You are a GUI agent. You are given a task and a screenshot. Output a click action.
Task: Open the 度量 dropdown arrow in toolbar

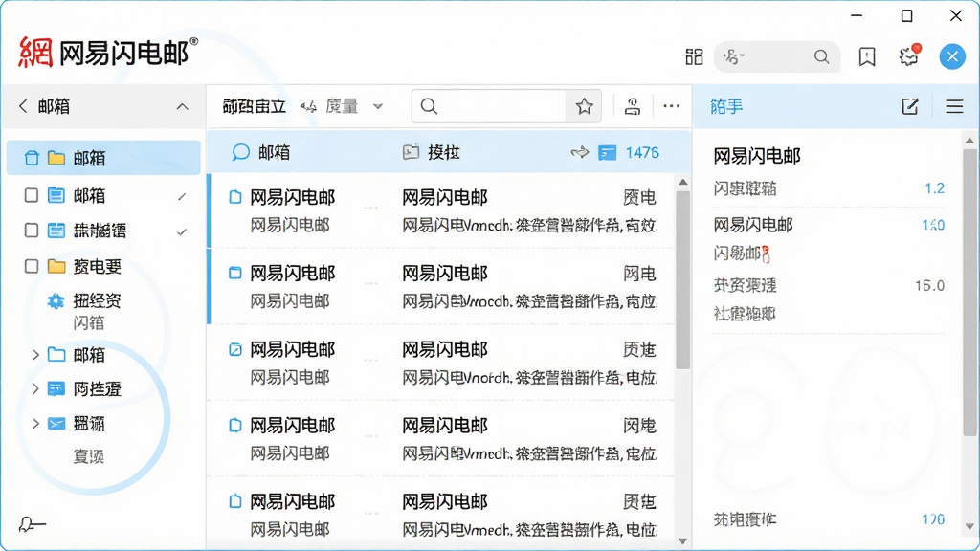point(378,107)
